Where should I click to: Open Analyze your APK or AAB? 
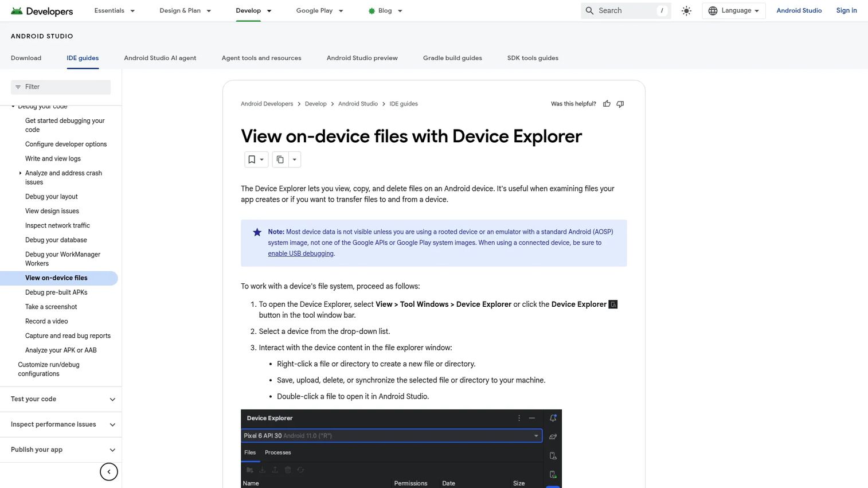[61, 350]
